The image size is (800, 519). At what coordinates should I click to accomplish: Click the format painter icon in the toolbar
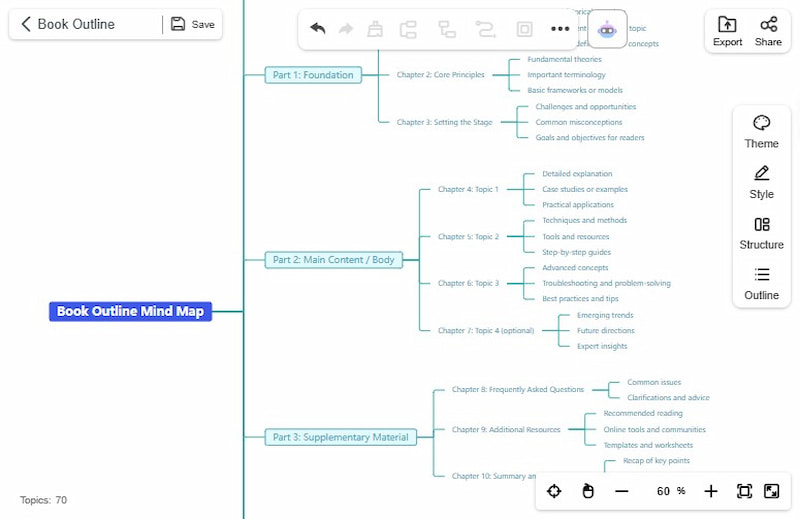click(x=375, y=29)
